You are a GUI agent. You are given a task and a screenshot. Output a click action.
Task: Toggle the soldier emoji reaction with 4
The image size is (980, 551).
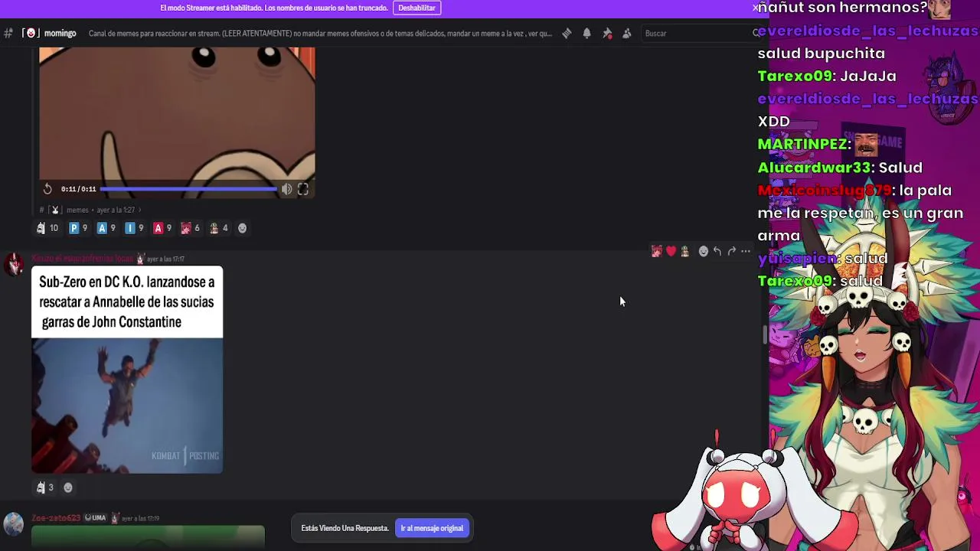[219, 228]
